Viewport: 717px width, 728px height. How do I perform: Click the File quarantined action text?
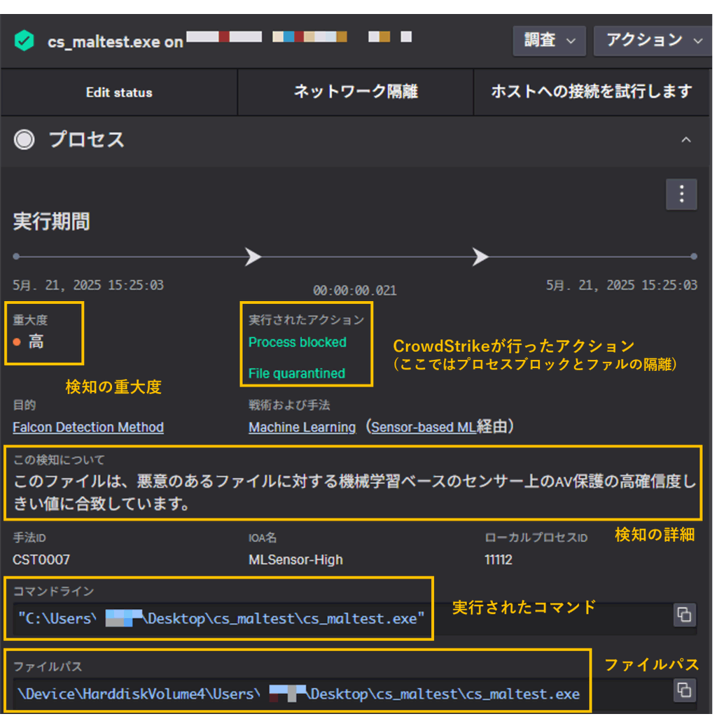click(297, 373)
